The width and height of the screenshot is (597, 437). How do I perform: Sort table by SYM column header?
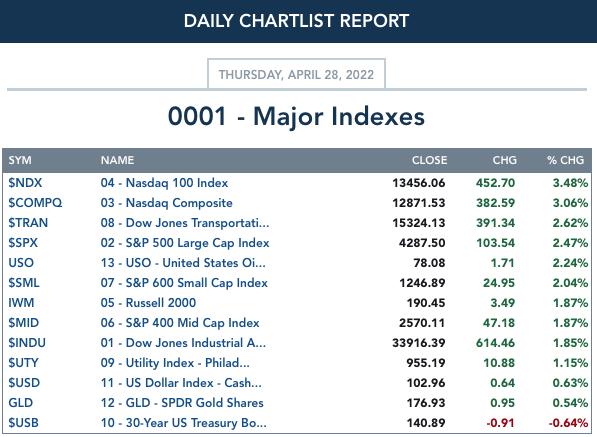[x=20, y=160]
